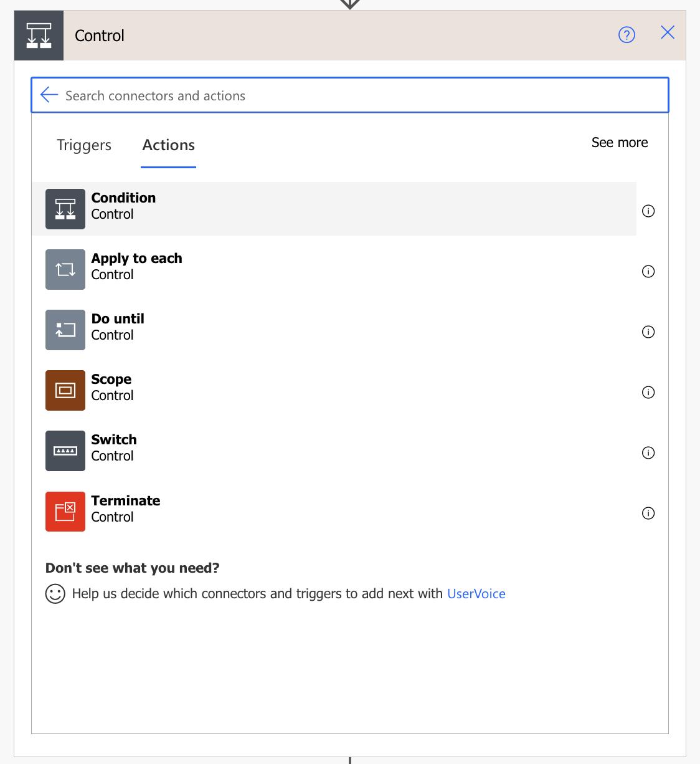Expand the list with See more

620,143
